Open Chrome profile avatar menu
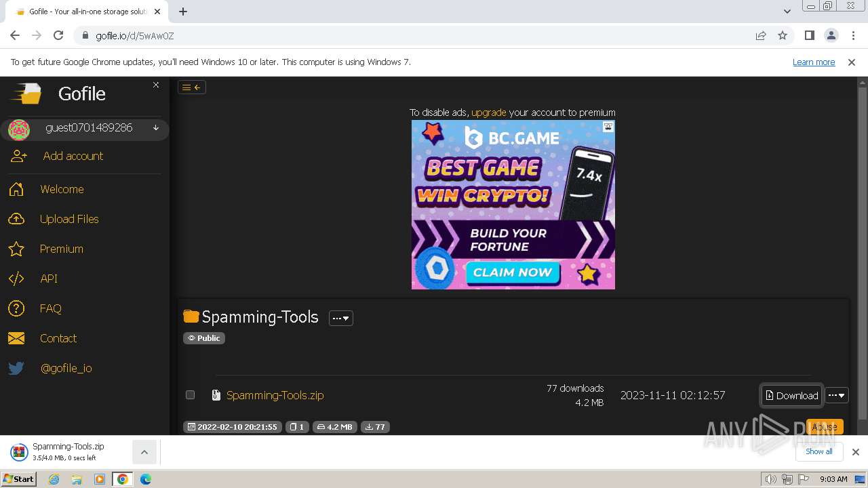This screenshot has width=868, height=488. tap(831, 35)
